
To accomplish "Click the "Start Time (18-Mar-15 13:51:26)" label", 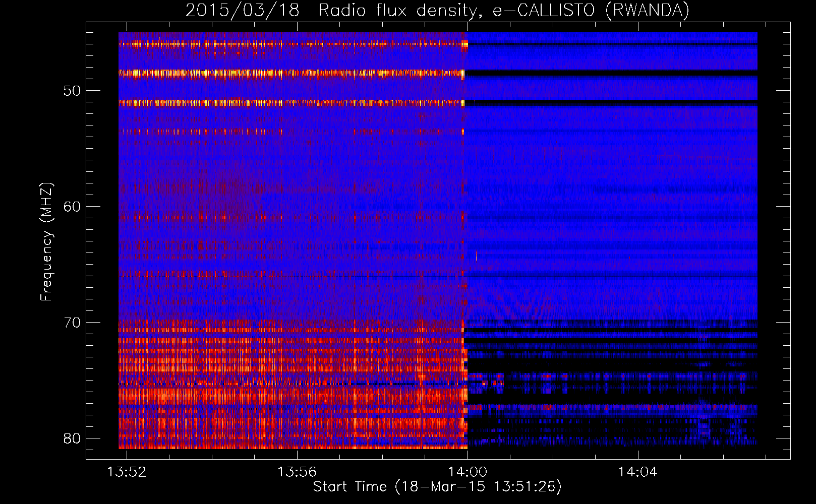I will click(437, 487).
